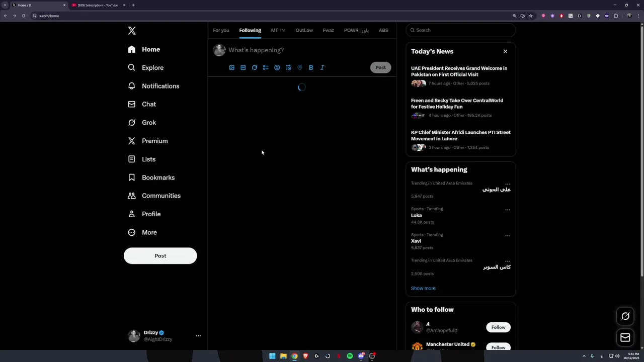
Task: Open Windows Start menu
Action: tap(272, 356)
